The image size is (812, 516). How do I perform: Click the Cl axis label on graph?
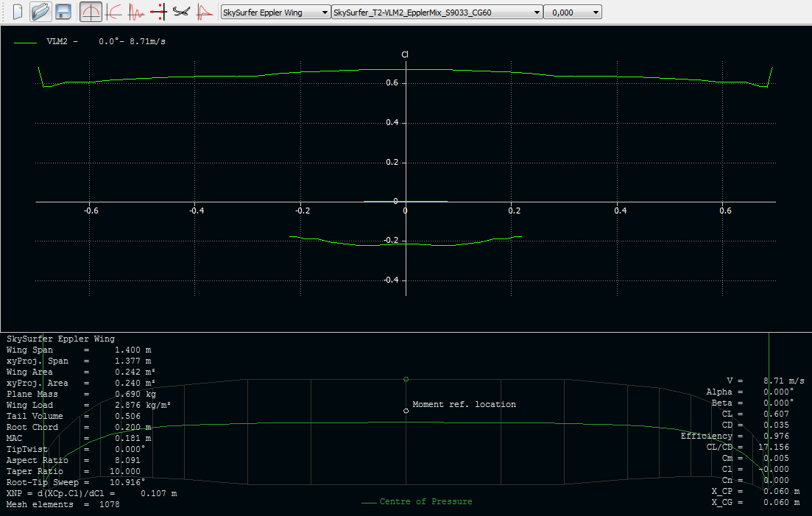(405, 55)
